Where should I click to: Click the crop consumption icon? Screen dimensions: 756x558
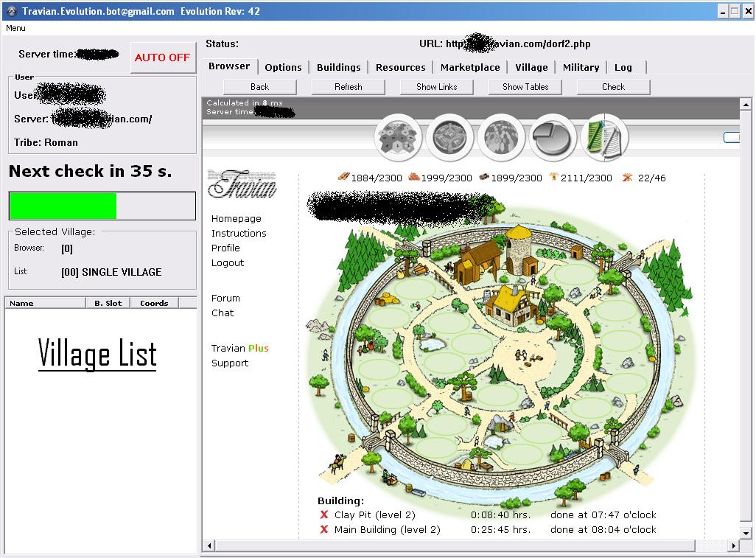tap(627, 178)
